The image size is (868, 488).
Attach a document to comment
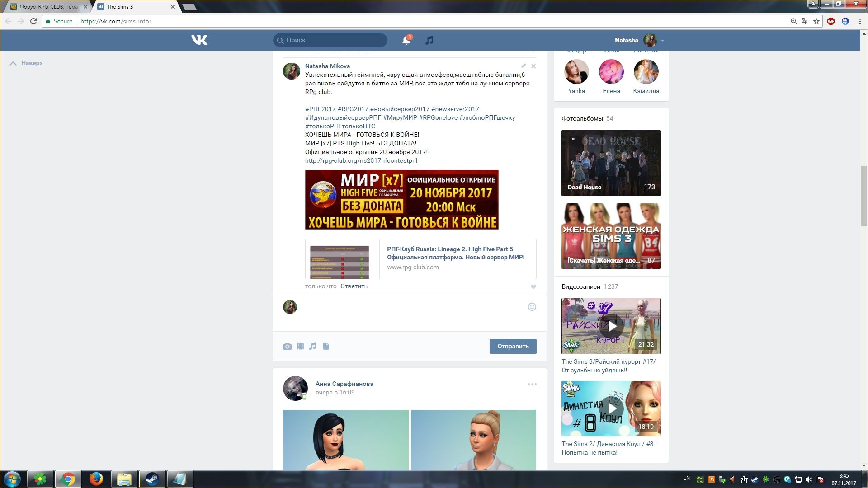pyautogui.click(x=326, y=346)
